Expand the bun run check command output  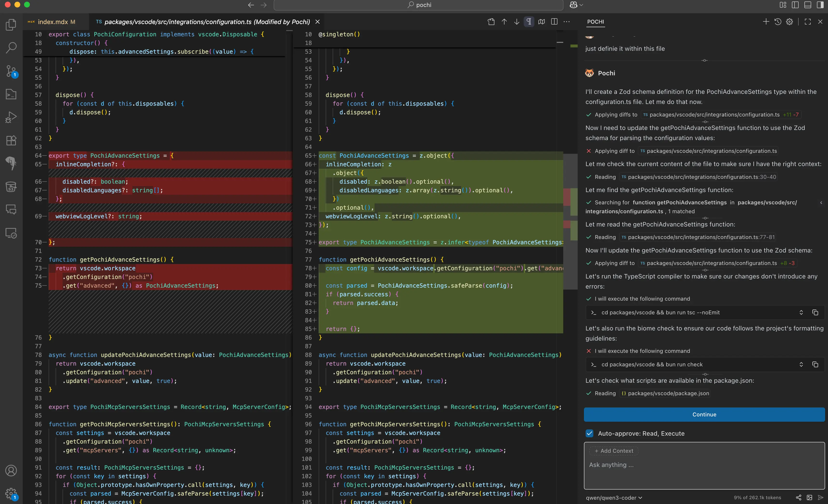tap(801, 365)
